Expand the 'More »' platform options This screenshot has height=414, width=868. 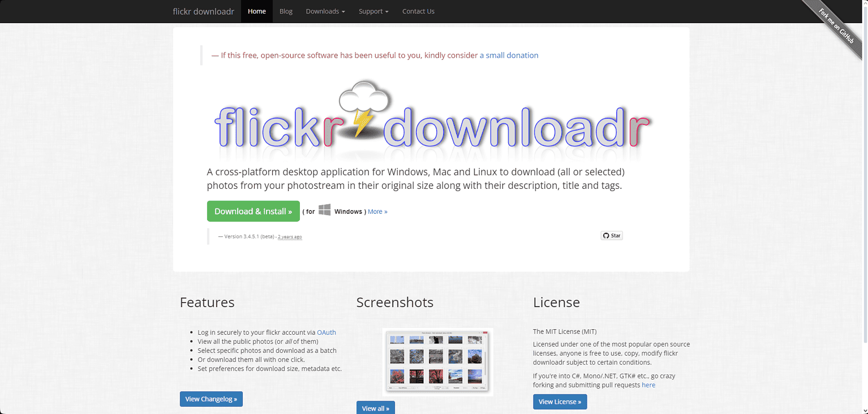(377, 212)
